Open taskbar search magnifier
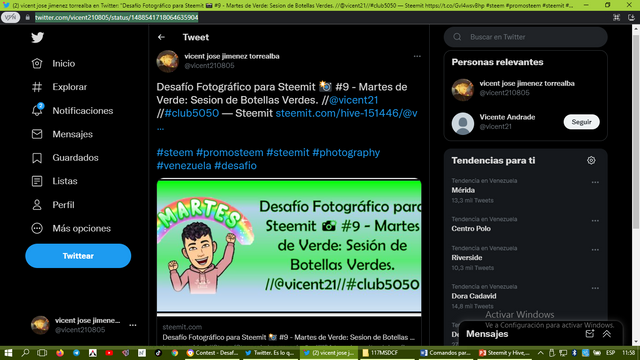This screenshot has height=360, width=640. (25, 353)
